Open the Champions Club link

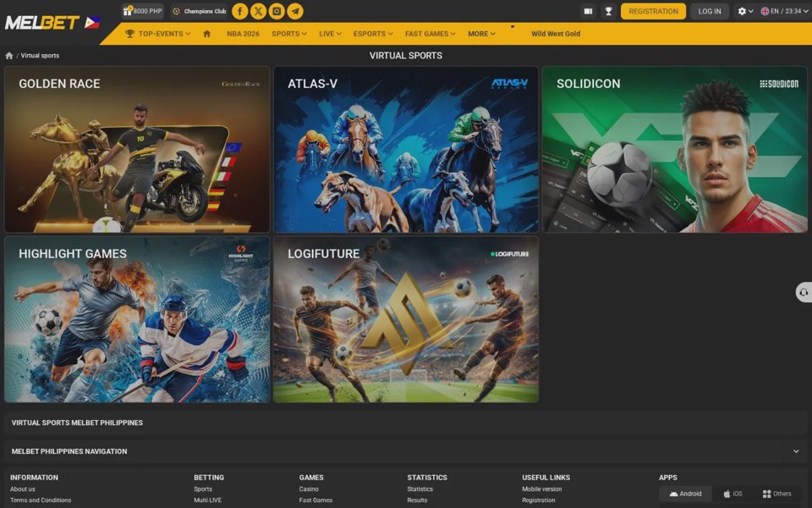pos(200,11)
